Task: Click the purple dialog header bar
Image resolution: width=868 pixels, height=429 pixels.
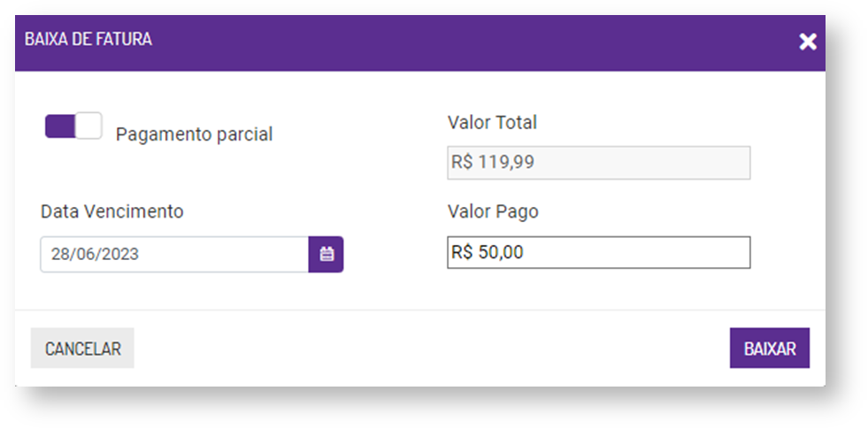Action: pyautogui.click(x=442, y=42)
